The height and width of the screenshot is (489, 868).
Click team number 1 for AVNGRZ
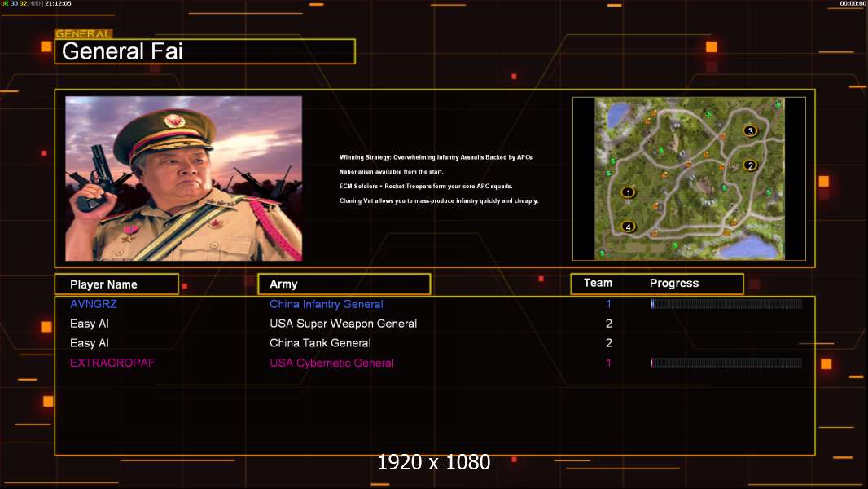608,304
